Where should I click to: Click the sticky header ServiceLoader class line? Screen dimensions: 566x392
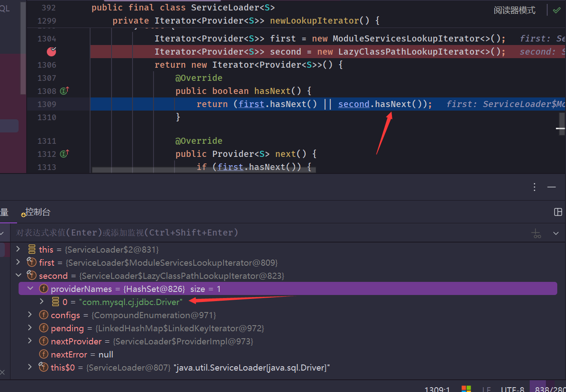pos(183,8)
